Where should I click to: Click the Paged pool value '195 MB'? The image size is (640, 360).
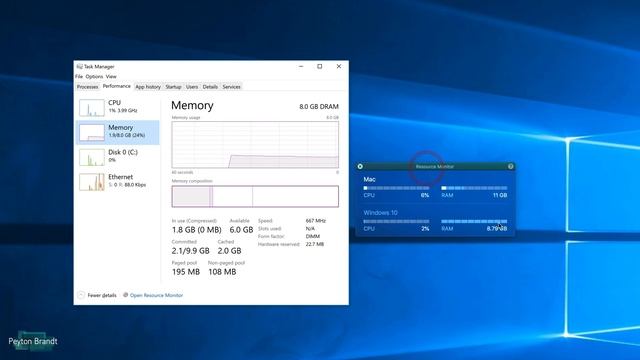tap(186, 272)
